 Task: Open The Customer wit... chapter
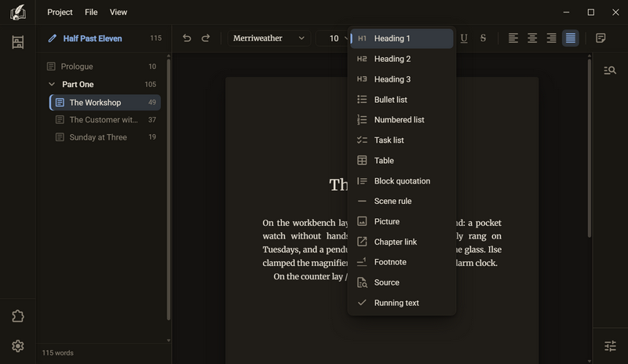click(x=105, y=120)
